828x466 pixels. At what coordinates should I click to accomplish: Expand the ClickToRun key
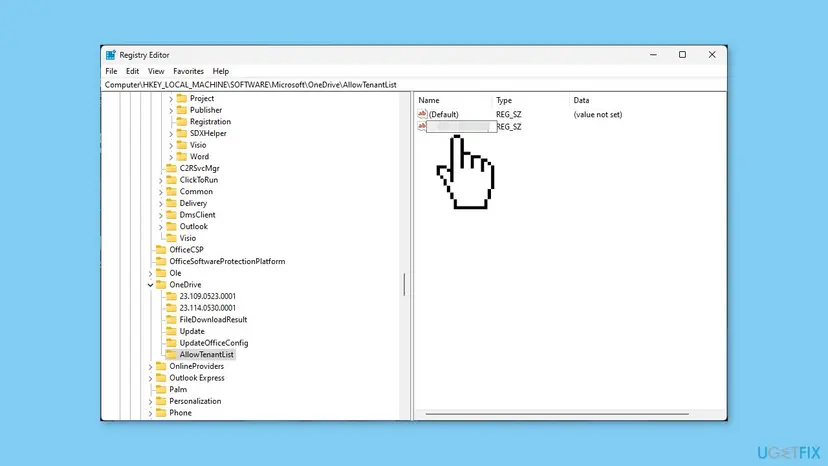click(161, 180)
